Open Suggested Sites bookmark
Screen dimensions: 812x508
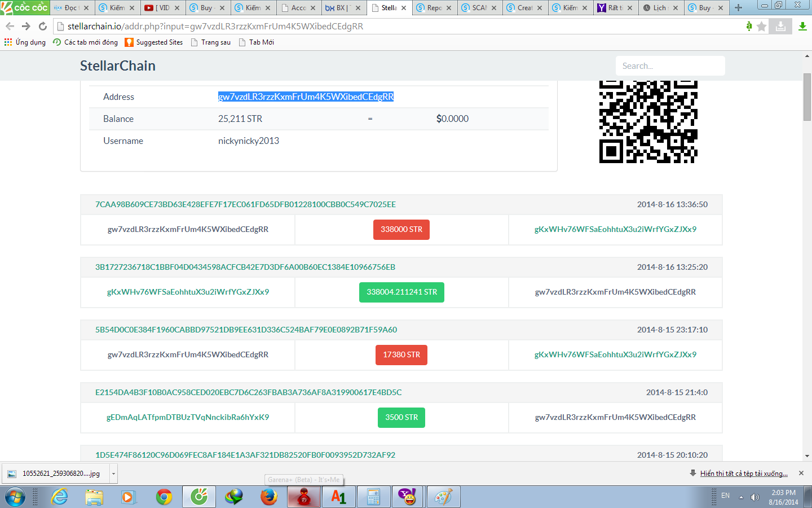154,42
